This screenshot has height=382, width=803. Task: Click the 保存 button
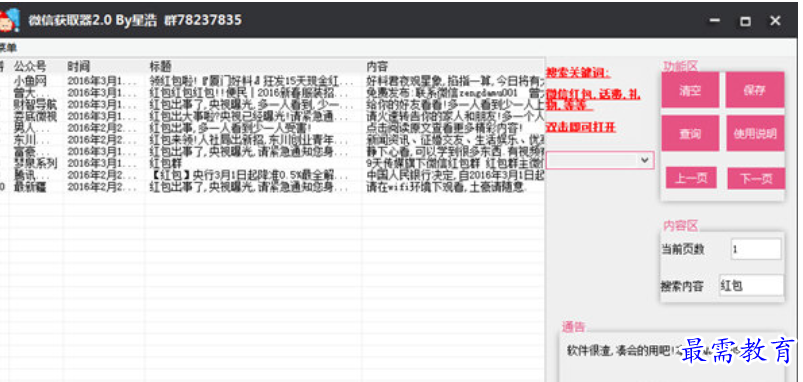click(754, 90)
